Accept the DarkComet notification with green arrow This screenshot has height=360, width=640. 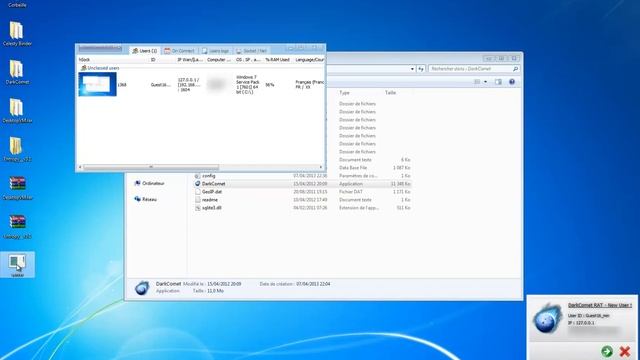click(607, 351)
